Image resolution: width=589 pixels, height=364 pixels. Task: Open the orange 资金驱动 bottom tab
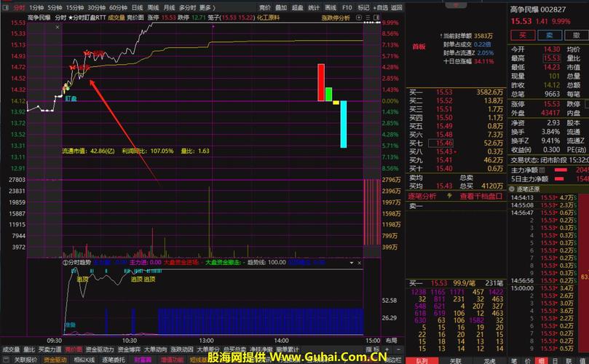tap(55, 360)
